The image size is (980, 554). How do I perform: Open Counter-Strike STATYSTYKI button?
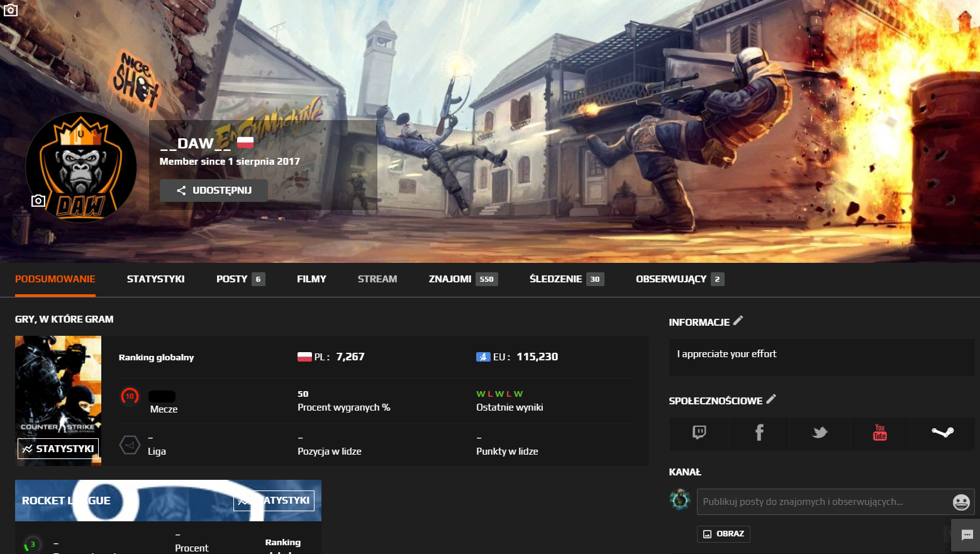click(x=58, y=449)
